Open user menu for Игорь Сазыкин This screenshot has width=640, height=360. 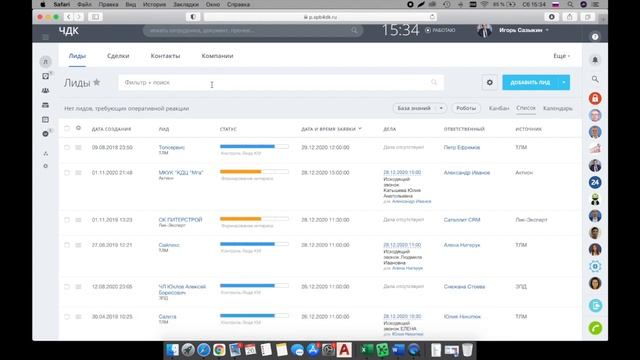click(524, 30)
